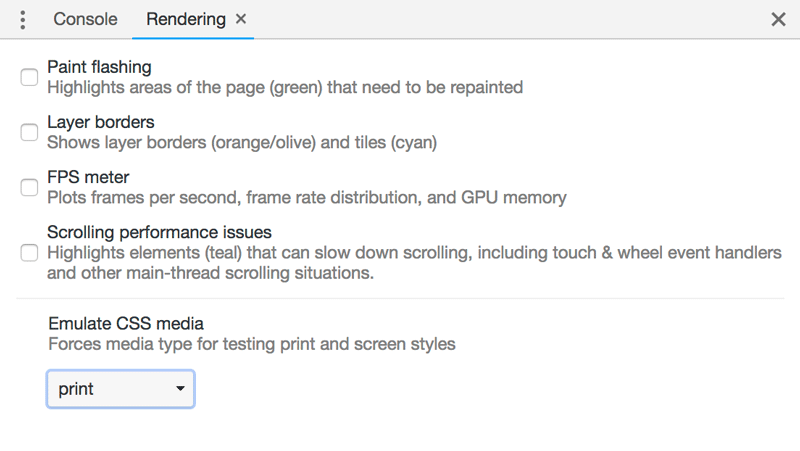Close the DevTools drawer panel
This screenshot has height=451, width=800.
click(x=778, y=19)
